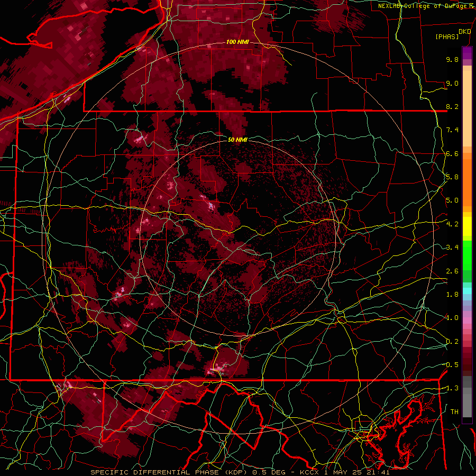Click the 3.4 scale value label

point(452,248)
